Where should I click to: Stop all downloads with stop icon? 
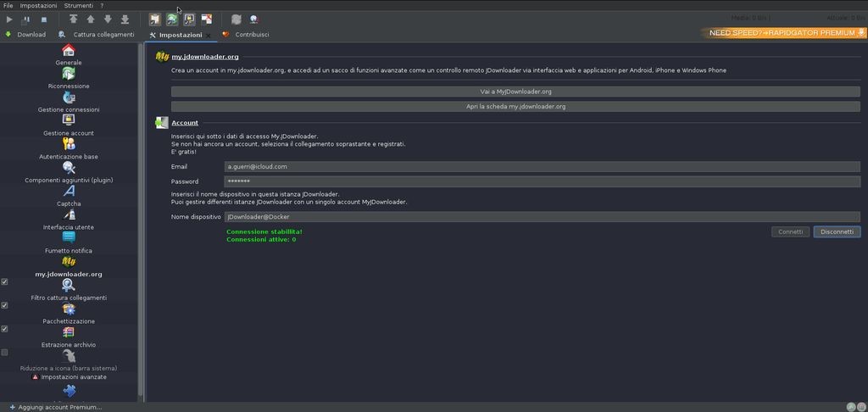44,19
